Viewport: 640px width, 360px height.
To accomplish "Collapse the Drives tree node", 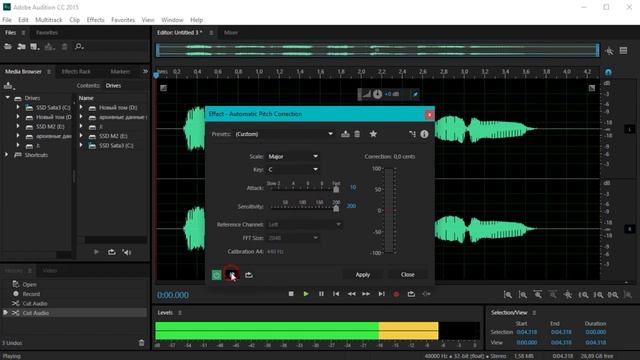I will coord(7,98).
